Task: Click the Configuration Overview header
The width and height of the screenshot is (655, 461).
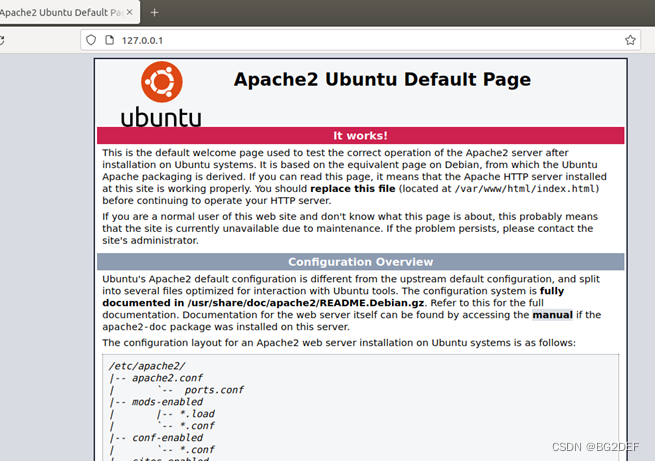Action: (x=361, y=262)
